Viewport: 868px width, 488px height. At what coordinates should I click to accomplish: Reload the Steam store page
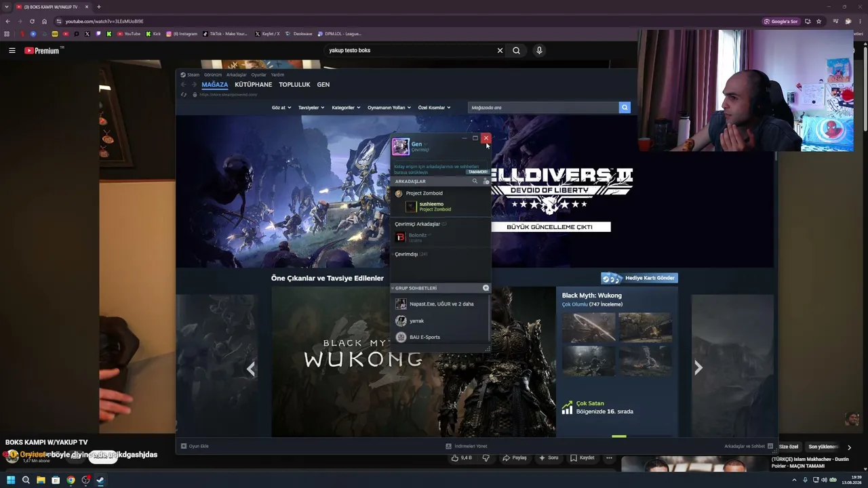pos(183,95)
